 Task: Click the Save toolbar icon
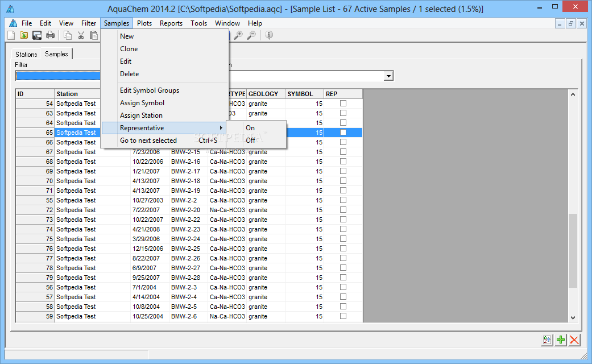tap(37, 35)
